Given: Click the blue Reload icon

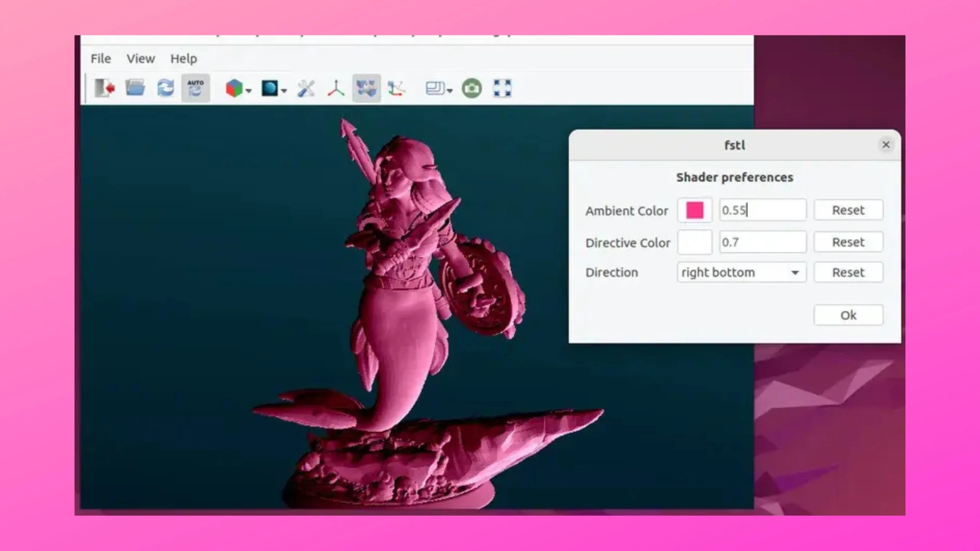Looking at the screenshot, I should (x=165, y=88).
